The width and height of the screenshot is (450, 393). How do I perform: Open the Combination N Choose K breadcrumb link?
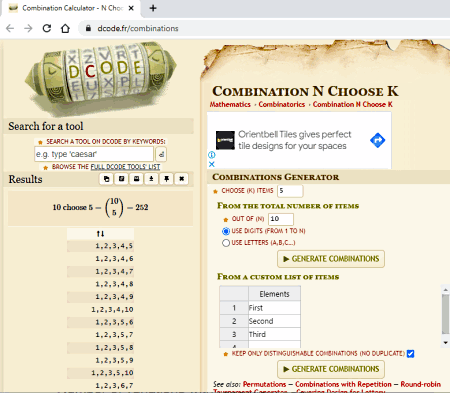pyautogui.click(x=353, y=104)
